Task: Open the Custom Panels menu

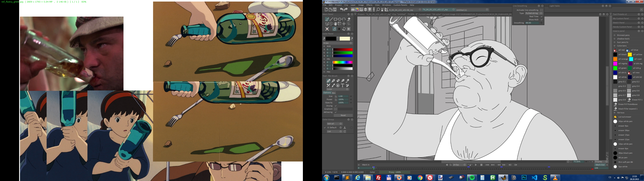Action: 400,5
